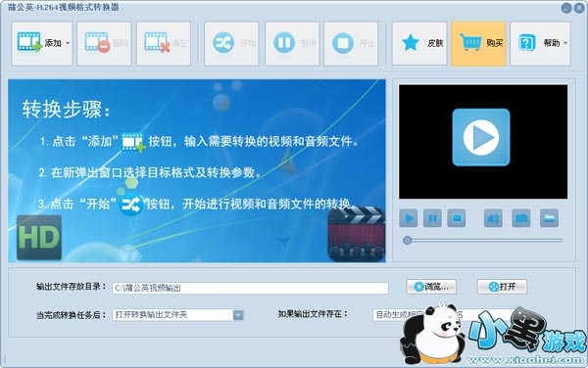Expand the 帮助 dropdown arrow
This screenshot has height=368, width=588.
565,43
